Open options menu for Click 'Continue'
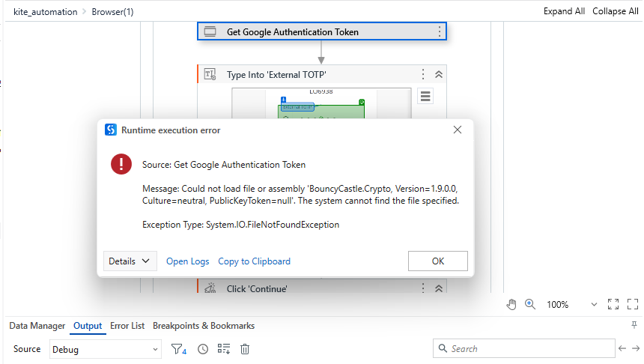644x364 pixels. tap(422, 288)
